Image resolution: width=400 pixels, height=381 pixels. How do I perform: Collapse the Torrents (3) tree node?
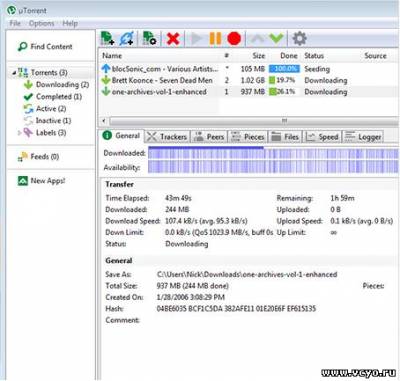pyautogui.click(x=14, y=72)
